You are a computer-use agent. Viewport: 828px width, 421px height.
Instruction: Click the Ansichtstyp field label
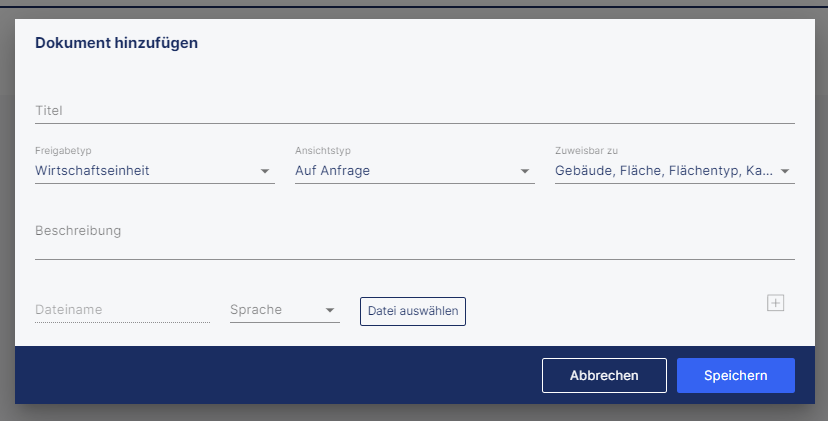click(317, 150)
